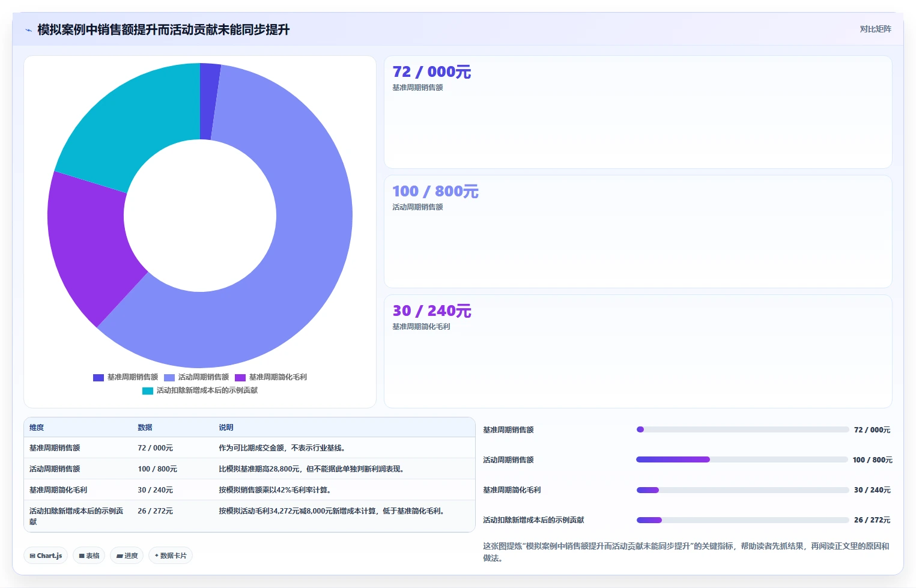Click the 基准周期销售额 caption under the 72 / 000元 card value
The image size is (916, 588).
[x=417, y=88]
